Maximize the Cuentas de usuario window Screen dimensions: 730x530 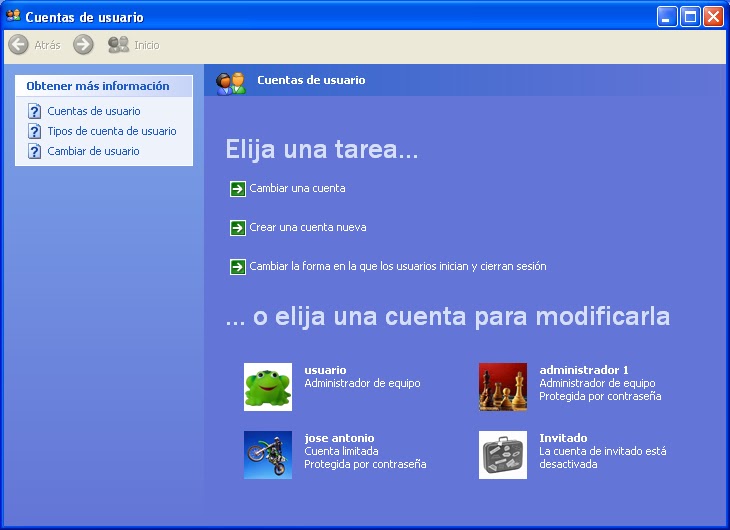click(690, 17)
